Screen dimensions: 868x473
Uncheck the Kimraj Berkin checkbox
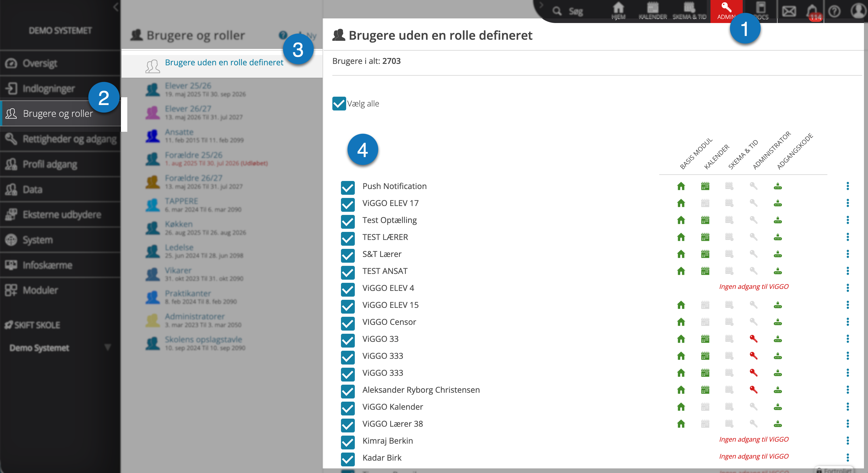coord(348,442)
